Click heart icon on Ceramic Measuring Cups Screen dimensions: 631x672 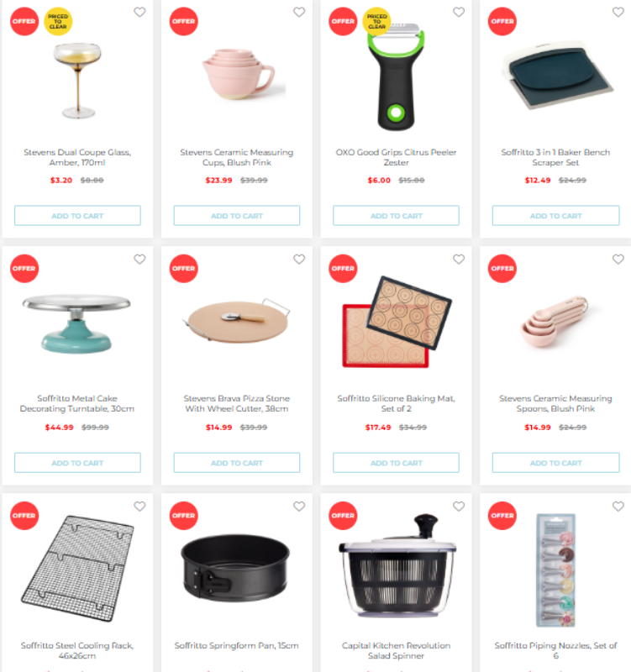(x=299, y=12)
